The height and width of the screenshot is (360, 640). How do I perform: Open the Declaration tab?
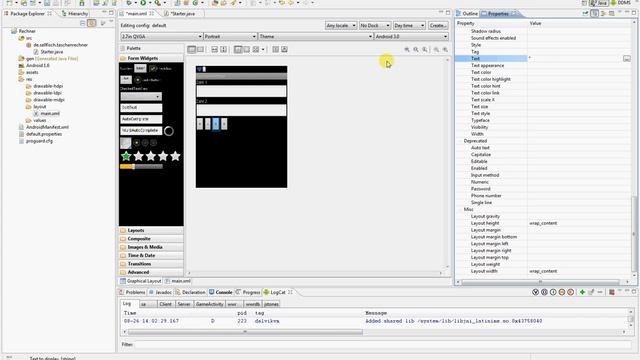(x=191, y=292)
